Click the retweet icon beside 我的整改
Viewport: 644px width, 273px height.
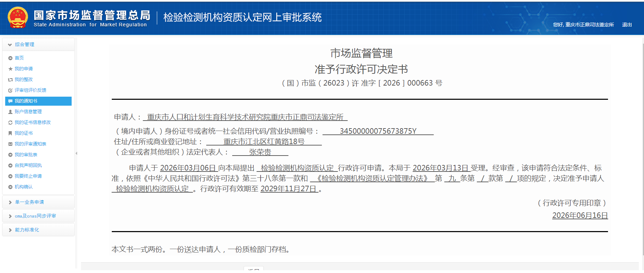(10, 80)
